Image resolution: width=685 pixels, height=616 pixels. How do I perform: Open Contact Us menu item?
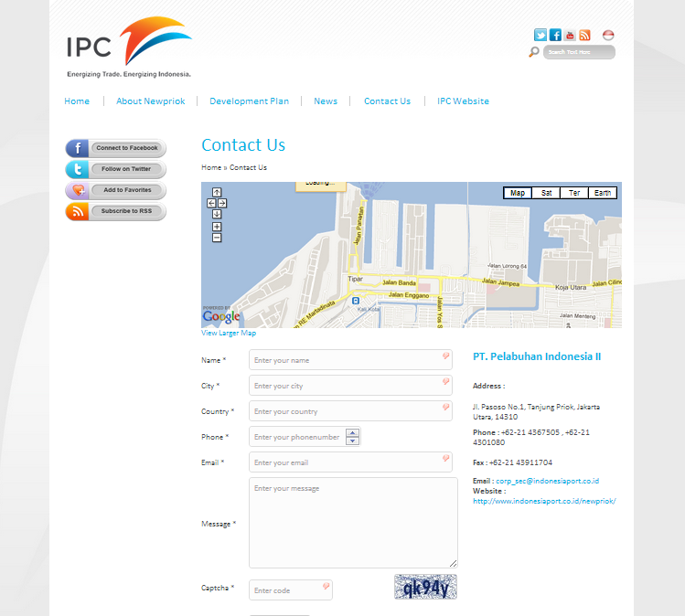point(387,101)
